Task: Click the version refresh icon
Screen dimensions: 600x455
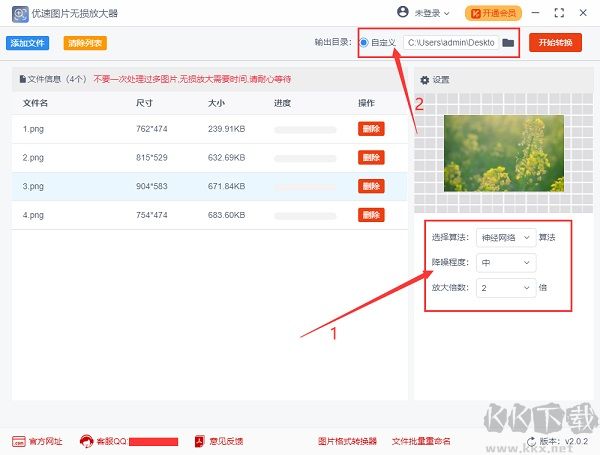Action: pyautogui.click(x=532, y=442)
